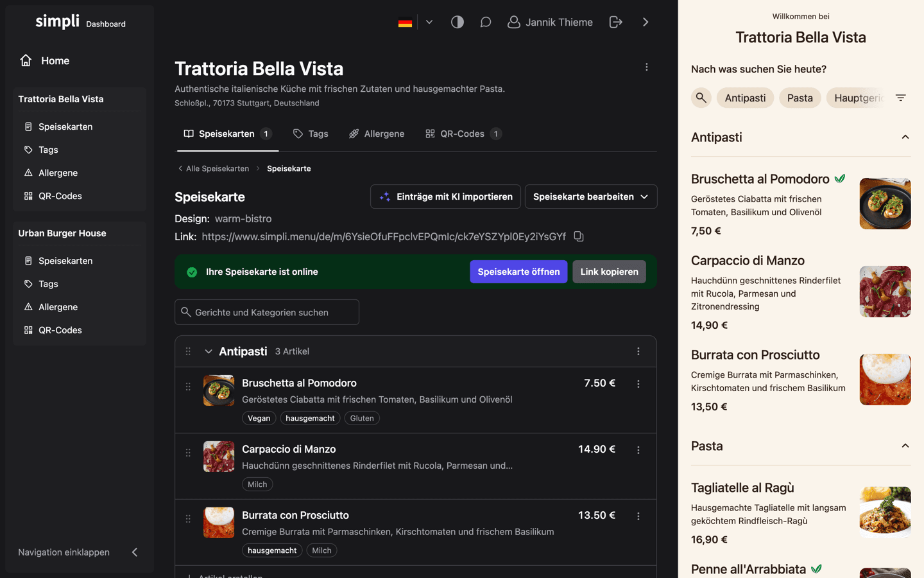Open the language dropdown chevron
The width and height of the screenshot is (924, 578).
click(x=429, y=22)
